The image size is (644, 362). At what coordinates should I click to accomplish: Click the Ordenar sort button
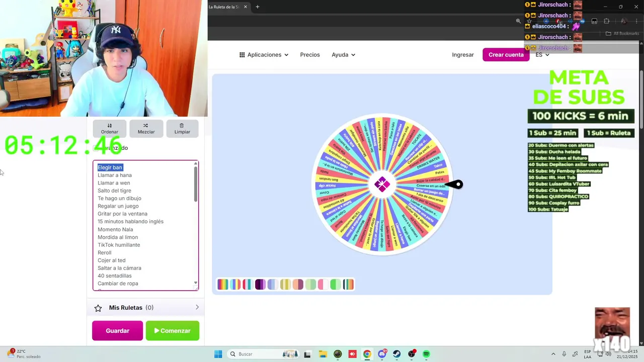109,128
